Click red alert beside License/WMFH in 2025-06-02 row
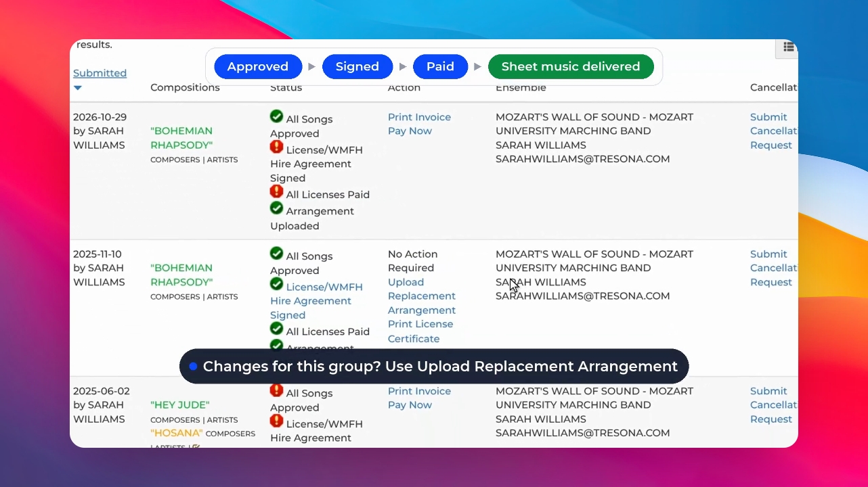The image size is (868, 487). point(276,421)
